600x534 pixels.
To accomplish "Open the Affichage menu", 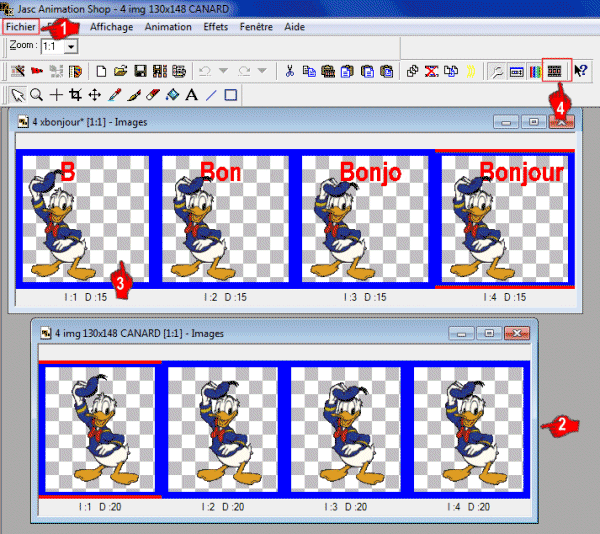I will (111, 27).
